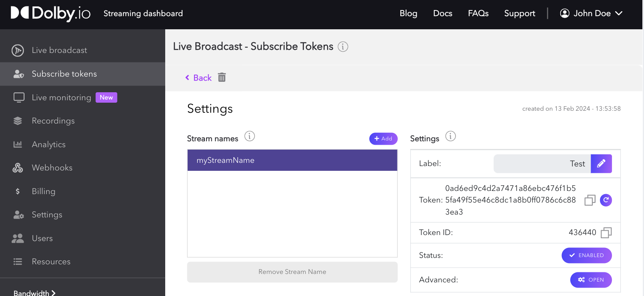Expand the Bandwidth section in sidebar
Screen dimensions: 644x296
pos(34,293)
